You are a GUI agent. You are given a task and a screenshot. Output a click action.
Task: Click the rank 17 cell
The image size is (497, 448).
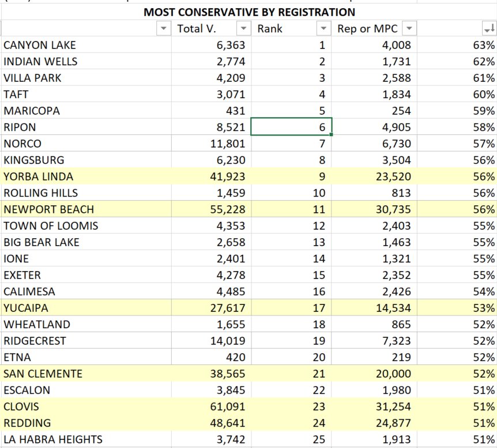pyautogui.click(x=291, y=308)
